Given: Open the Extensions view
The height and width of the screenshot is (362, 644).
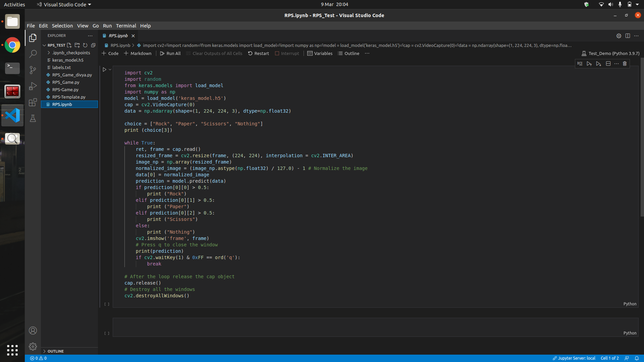Looking at the screenshot, I should 33,102.
